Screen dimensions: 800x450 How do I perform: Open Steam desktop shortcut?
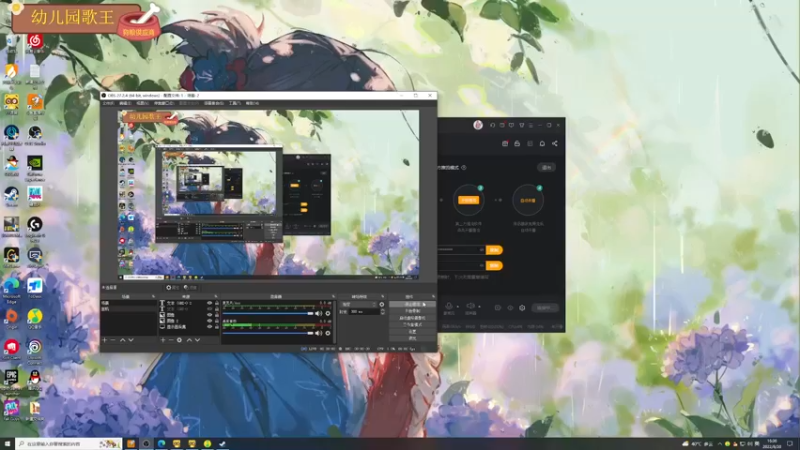coord(11,196)
